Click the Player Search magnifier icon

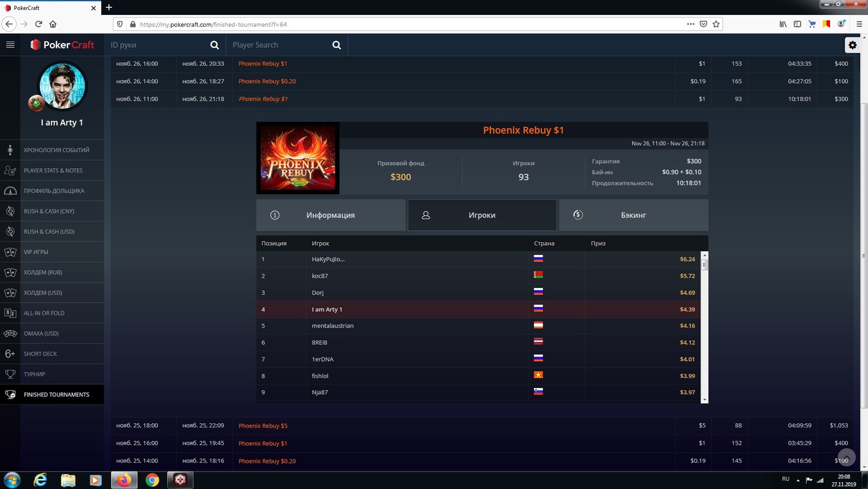337,45
